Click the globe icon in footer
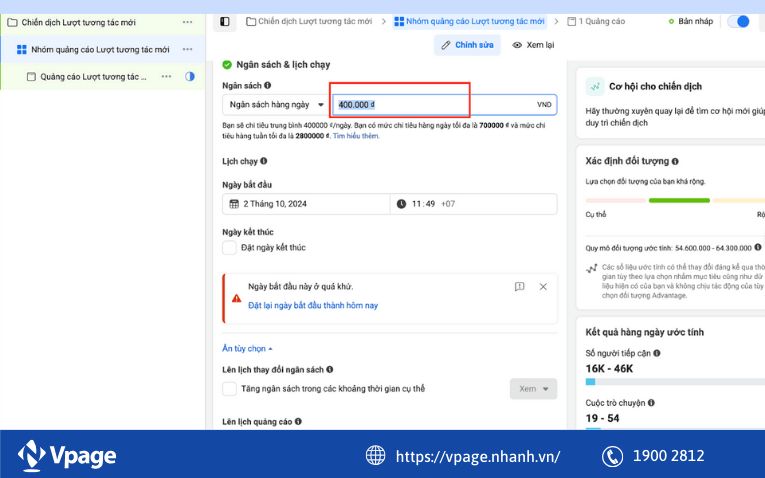The width and height of the screenshot is (765, 478). pyautogui.click(x=375, y=456)
